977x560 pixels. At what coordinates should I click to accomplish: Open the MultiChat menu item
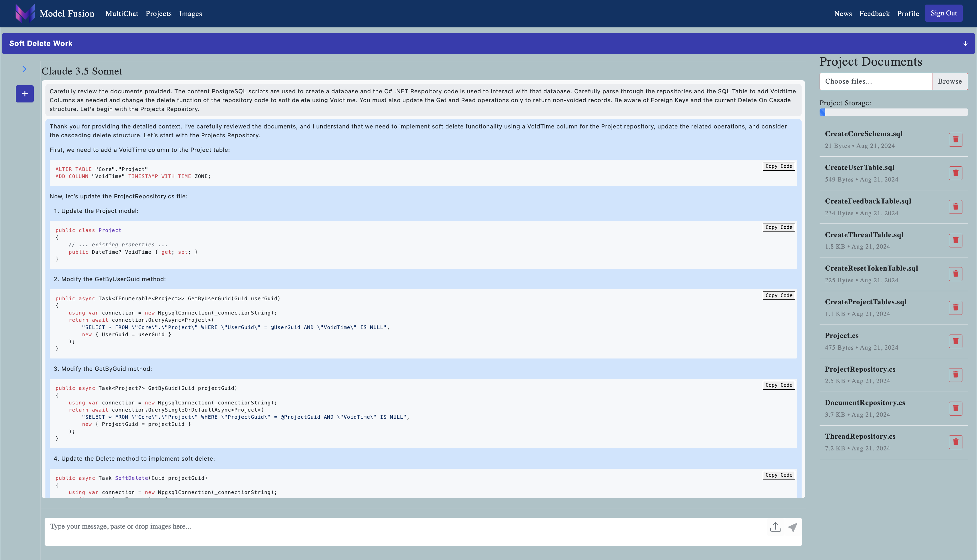122,13
